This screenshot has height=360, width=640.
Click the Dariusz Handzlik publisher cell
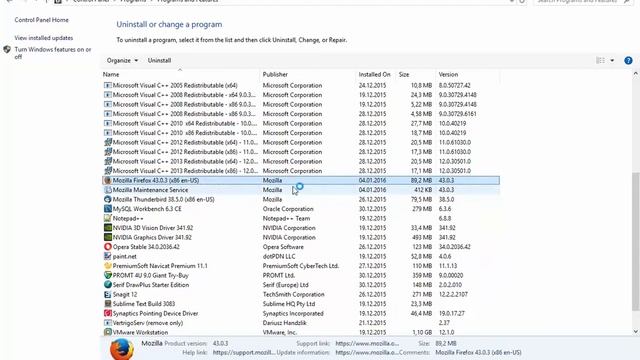pyautogui.click(x=284, y=323)
